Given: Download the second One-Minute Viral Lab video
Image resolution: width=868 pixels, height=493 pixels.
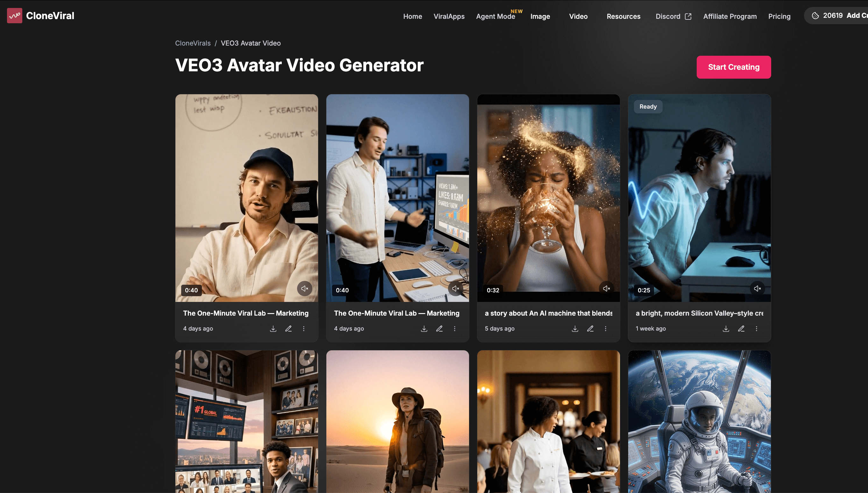Looking at the screenshot, I should (424, 329).
